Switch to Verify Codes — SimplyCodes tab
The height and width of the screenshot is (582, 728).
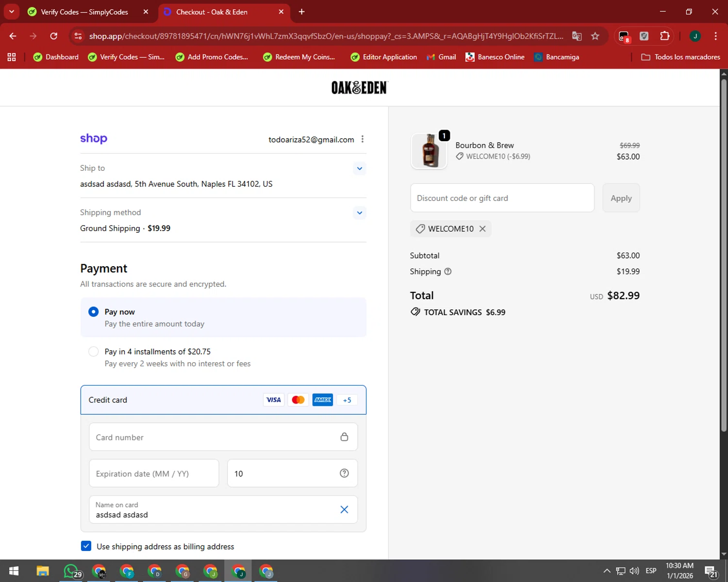coord(84,12)
